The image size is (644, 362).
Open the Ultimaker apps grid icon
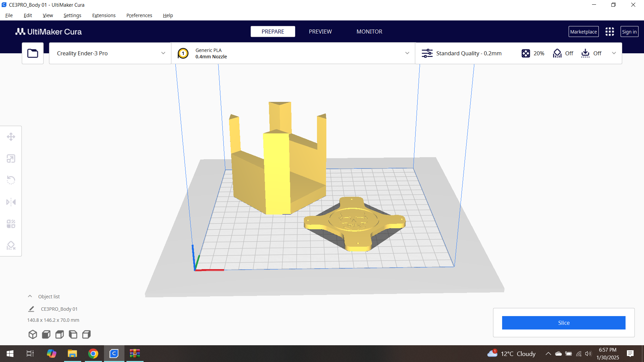[609, 32]
